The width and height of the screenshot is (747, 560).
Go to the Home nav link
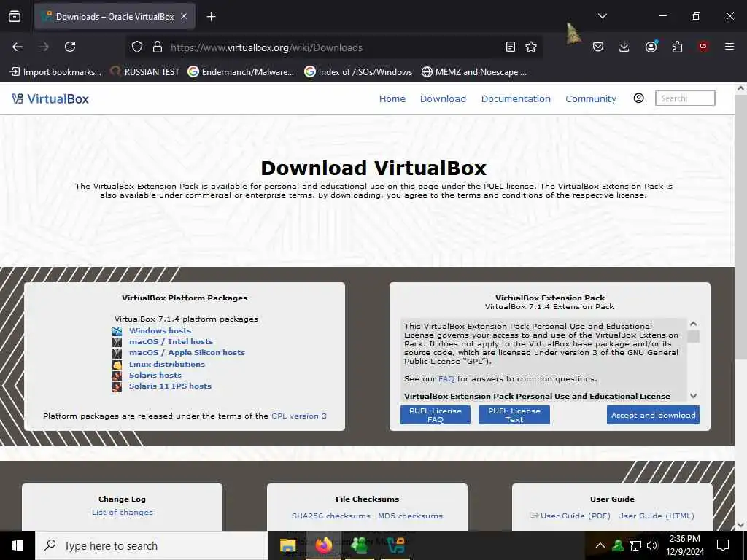[x=392, y=98]
